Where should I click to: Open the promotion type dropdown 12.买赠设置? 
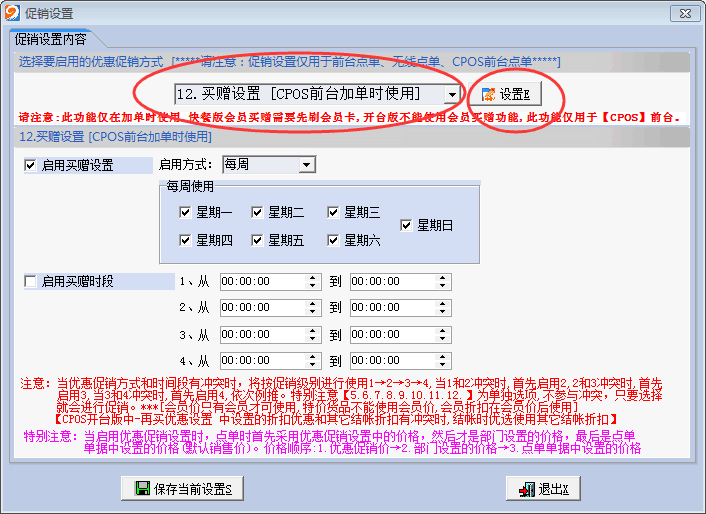coord(452,94)
